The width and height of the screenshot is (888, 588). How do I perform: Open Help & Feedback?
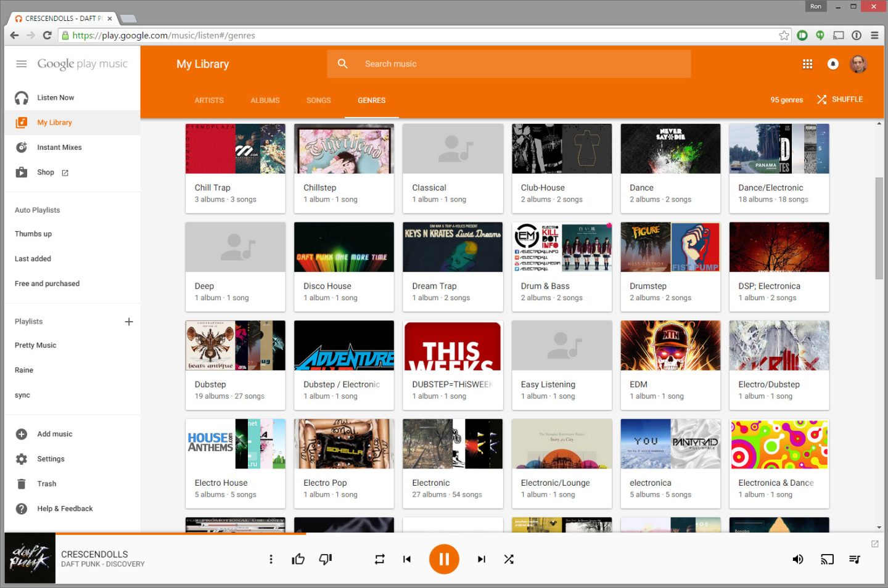[x=64, y=508]
